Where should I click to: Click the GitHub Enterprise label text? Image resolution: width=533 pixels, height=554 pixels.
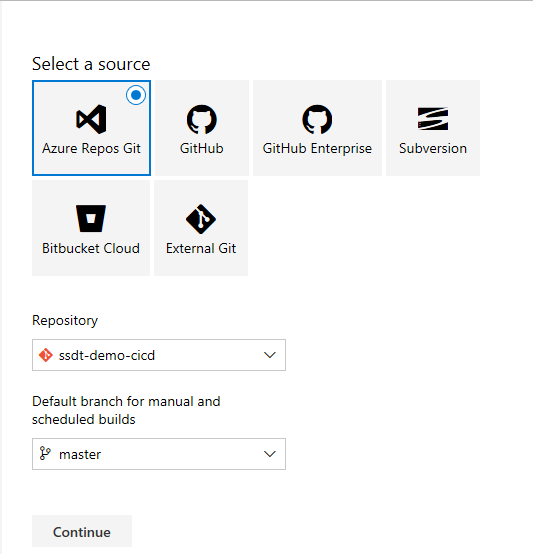click(317, 149)
